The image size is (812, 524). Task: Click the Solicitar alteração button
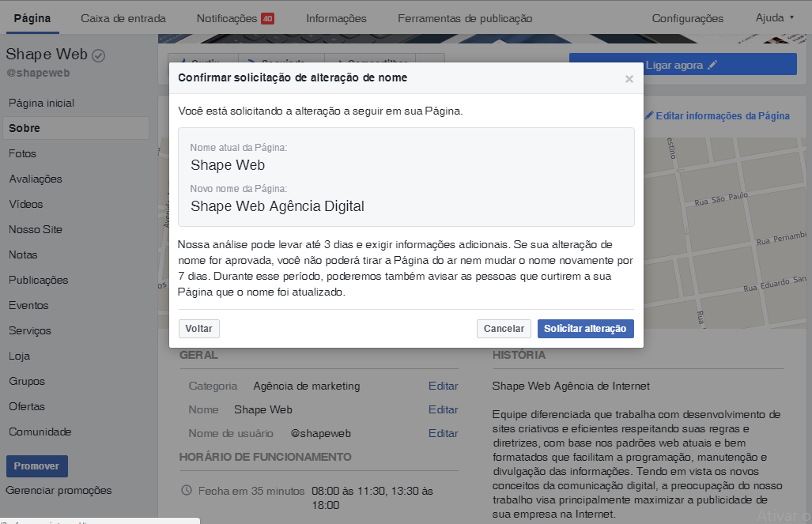click(x=585, y=329)
